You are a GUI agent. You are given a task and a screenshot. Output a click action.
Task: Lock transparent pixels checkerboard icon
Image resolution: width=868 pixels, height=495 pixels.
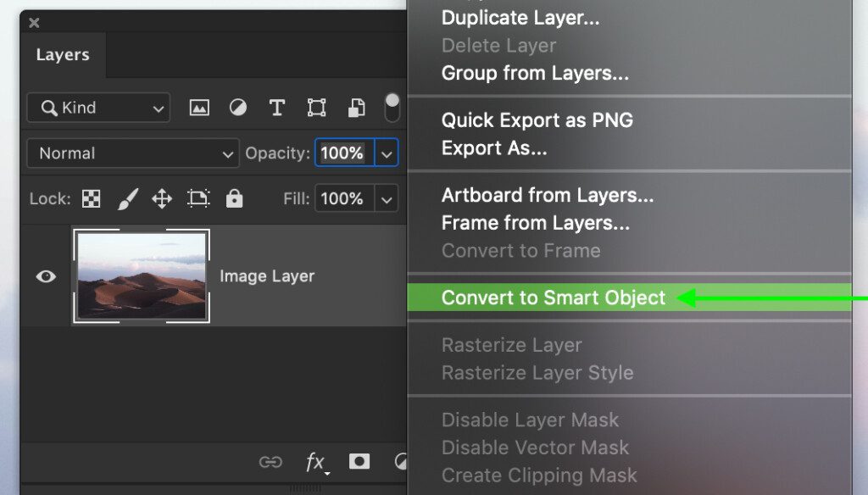tap(91, 199)
